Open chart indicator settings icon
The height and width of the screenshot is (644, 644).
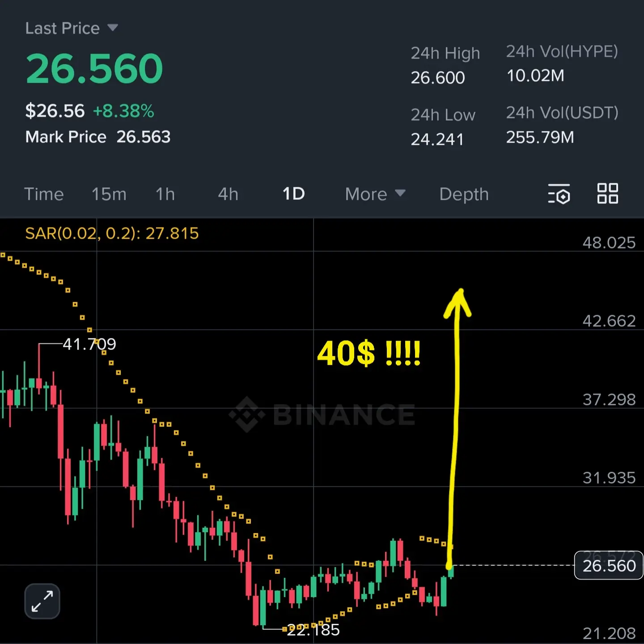(559, 194)
